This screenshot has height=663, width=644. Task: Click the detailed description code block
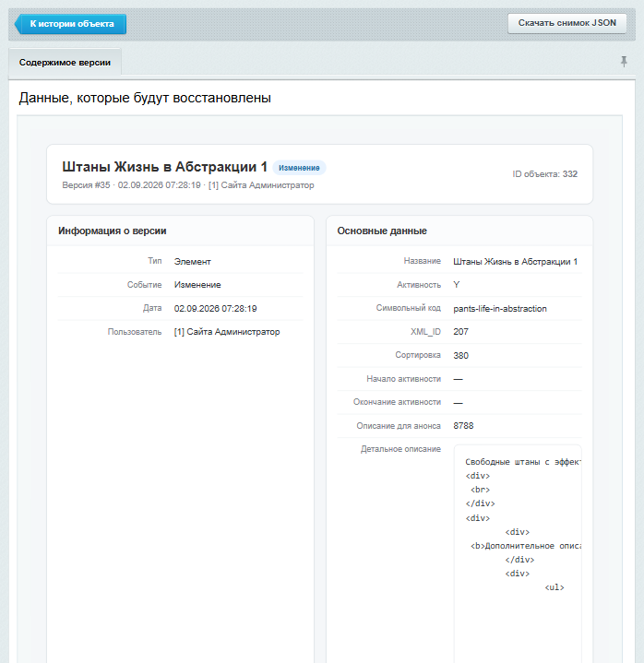(x=518, y=553)
